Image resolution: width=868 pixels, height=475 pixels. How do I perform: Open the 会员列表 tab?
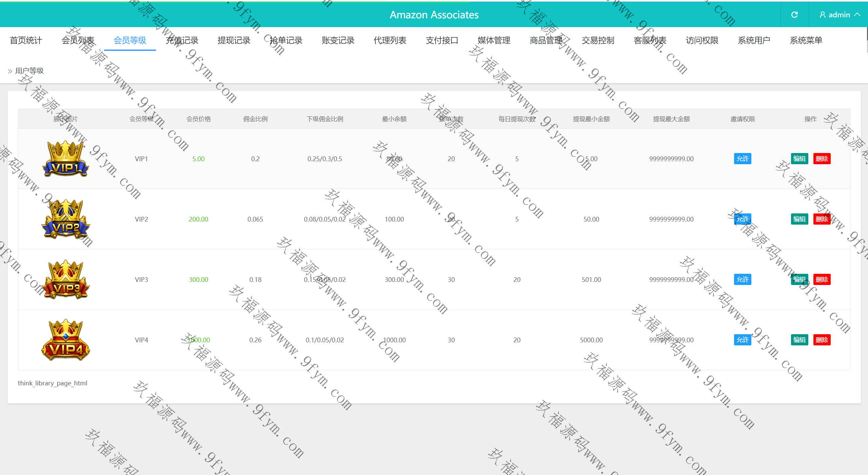(x=78, y=40)
